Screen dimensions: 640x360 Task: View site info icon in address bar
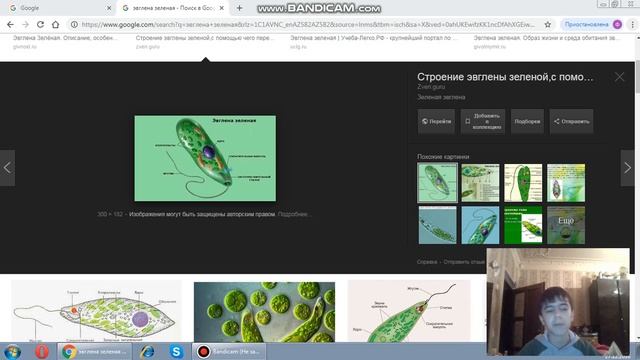[x=74, y=24]
